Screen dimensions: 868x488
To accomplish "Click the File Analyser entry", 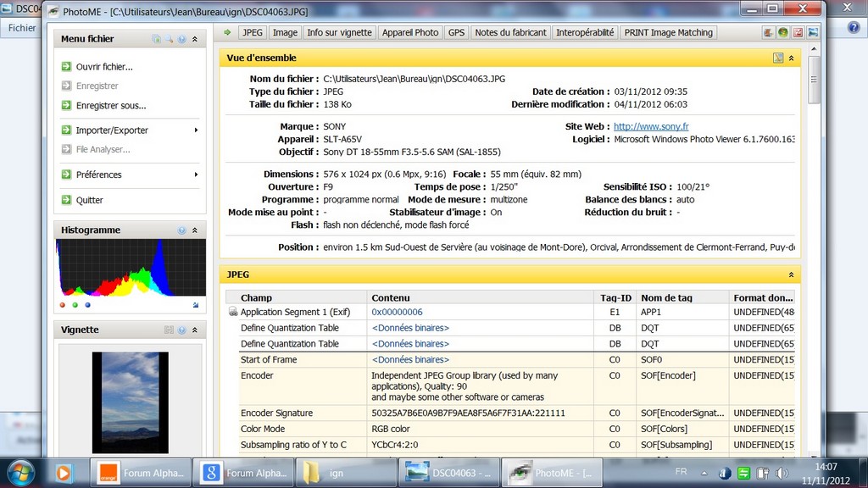I will tap(103, 149).
